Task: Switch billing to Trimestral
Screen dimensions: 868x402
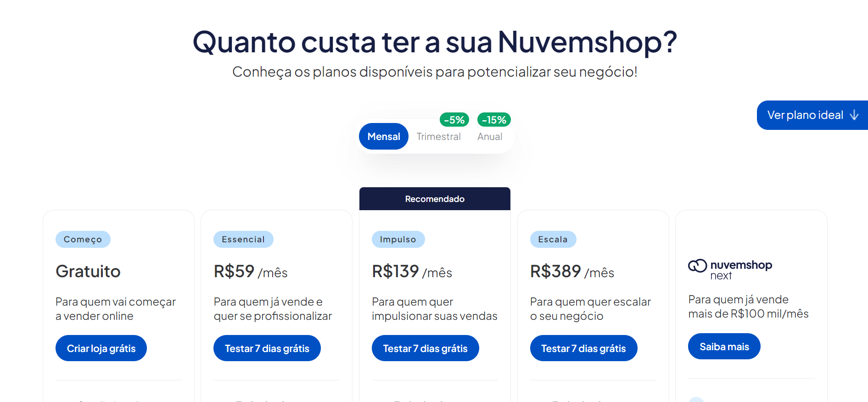Action: tap(439, 136)
